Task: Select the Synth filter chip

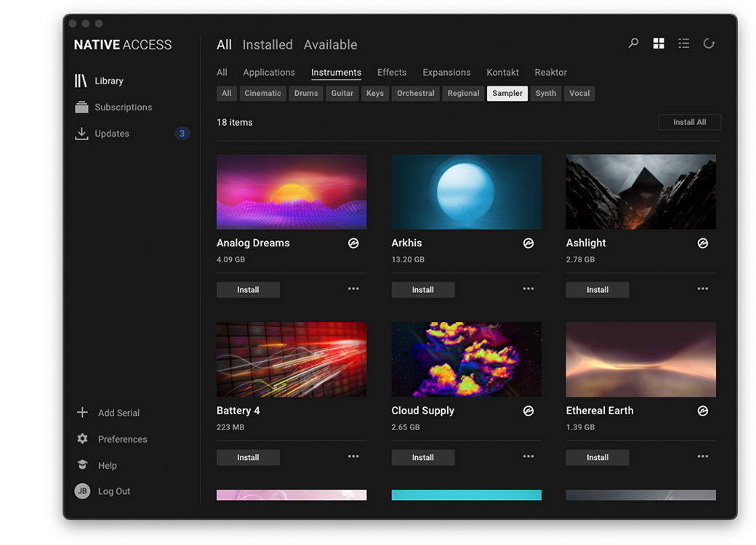Action: tap(546, 94)
